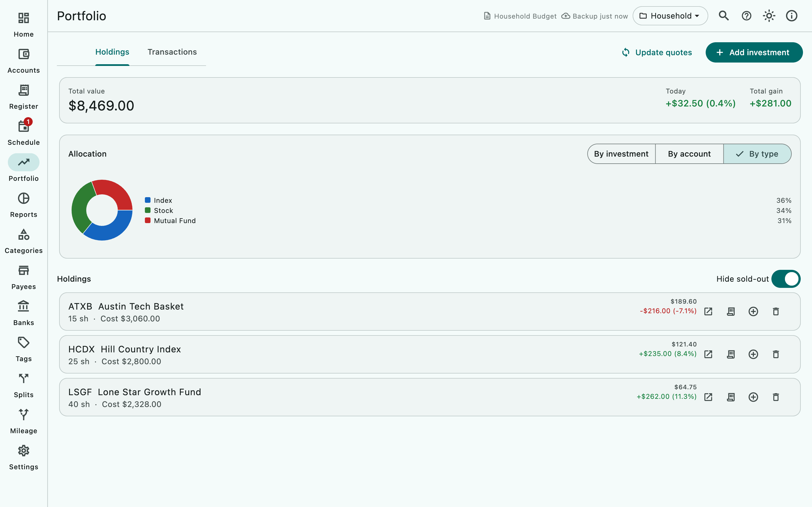Expand the Household folder dropdown
Viewport: 812px width, 507px height.
tap(670, 16)
